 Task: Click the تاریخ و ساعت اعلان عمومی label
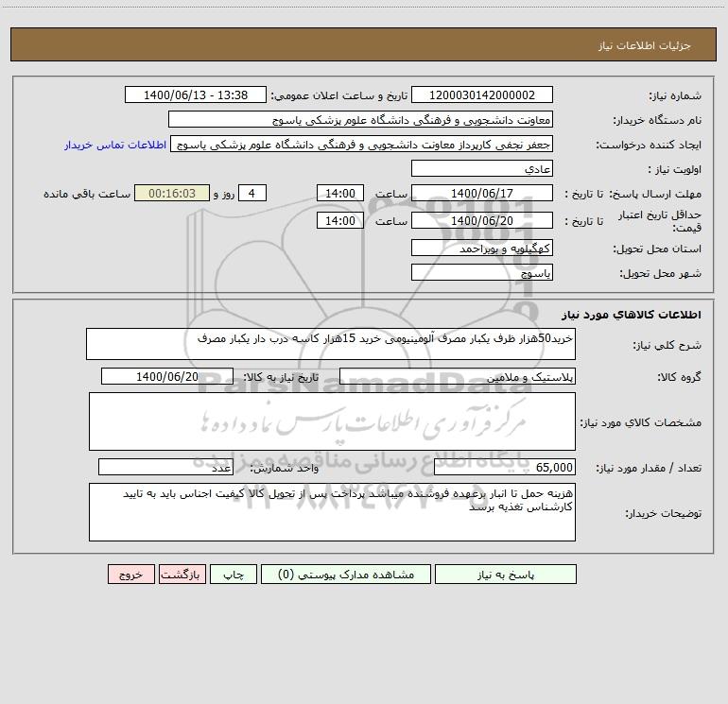click(x=338, y=95)
